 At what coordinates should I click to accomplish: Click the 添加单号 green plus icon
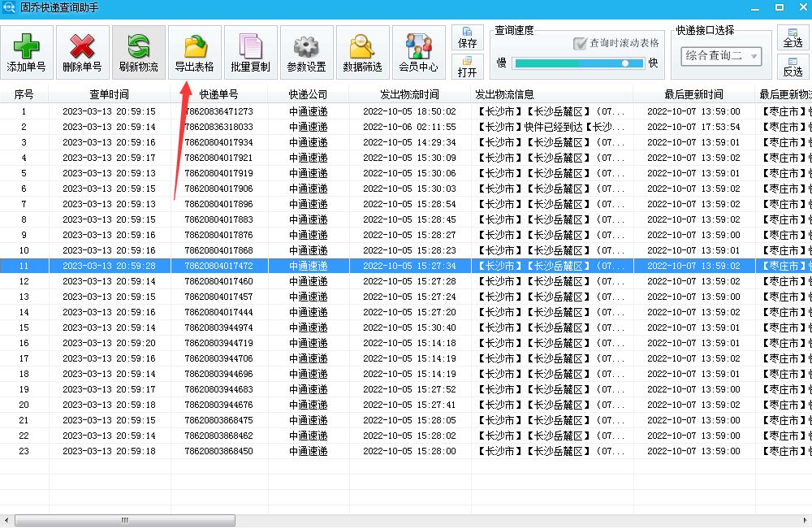[27, 53]
